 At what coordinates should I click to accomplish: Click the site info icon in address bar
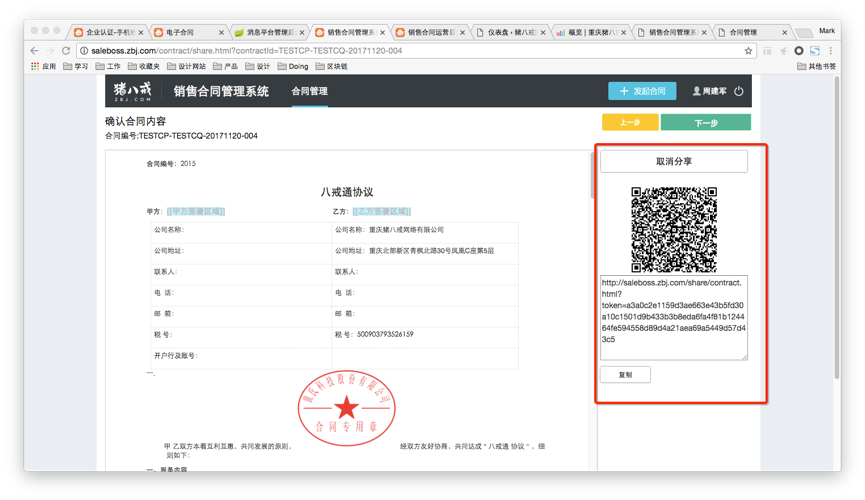[84, 50]
